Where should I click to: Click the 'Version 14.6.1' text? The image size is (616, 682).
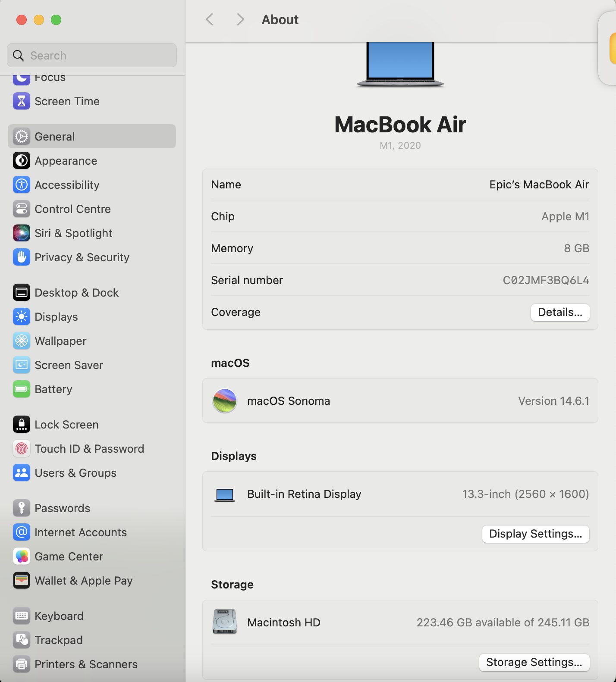point(553,401)
